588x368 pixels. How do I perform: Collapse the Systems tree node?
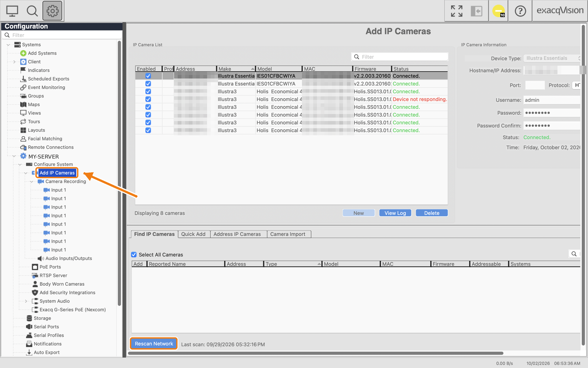click(8, 45)
